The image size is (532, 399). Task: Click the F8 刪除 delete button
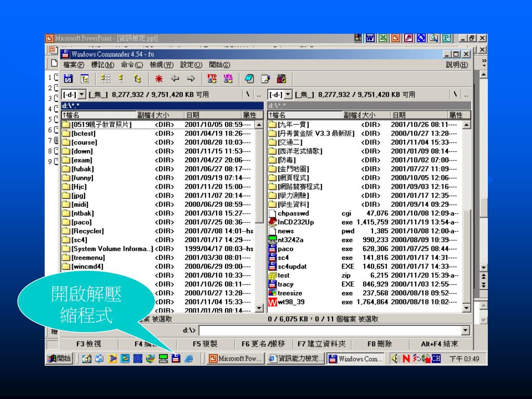pos(380,344)
